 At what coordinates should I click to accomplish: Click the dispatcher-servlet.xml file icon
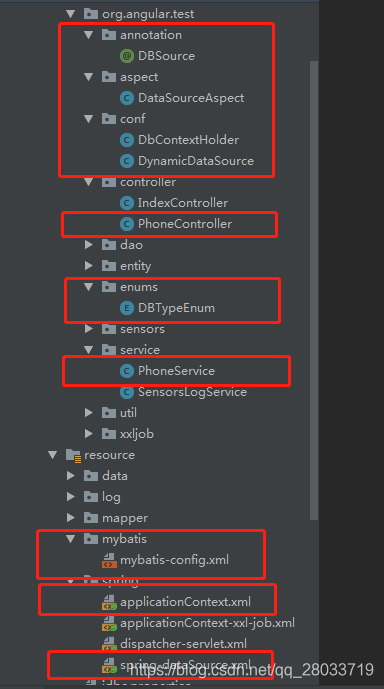click(x=109, y=644)
